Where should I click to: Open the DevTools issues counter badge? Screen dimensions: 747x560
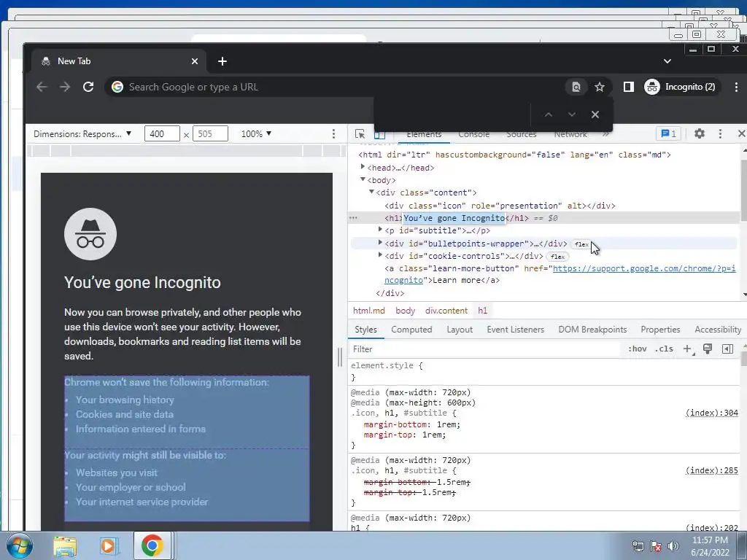[668, 134]
